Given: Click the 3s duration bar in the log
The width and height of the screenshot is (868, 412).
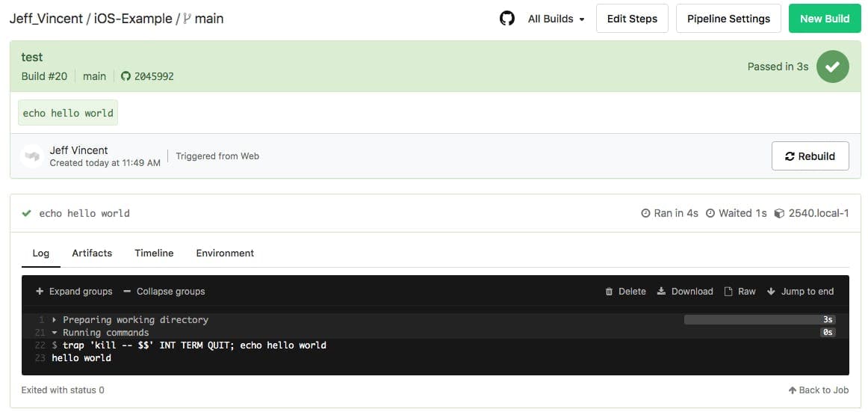Looking at the screenshot, I should (x=760, y=320).
